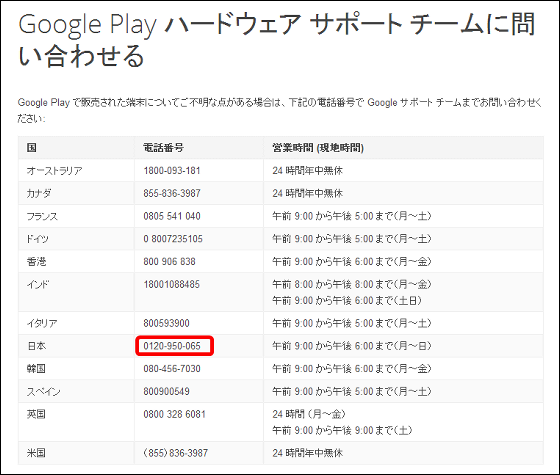Click Germany phone number 0 8007235105
The image size is (560, 475).
click(x=173, y=239)
